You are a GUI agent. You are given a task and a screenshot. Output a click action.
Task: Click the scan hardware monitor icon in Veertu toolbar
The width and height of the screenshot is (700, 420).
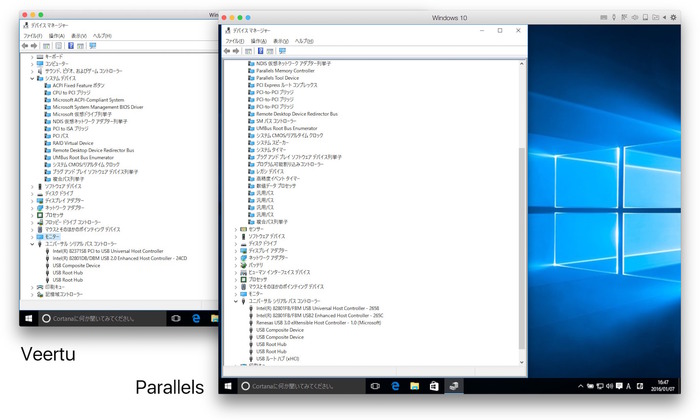tap(92, 46)
